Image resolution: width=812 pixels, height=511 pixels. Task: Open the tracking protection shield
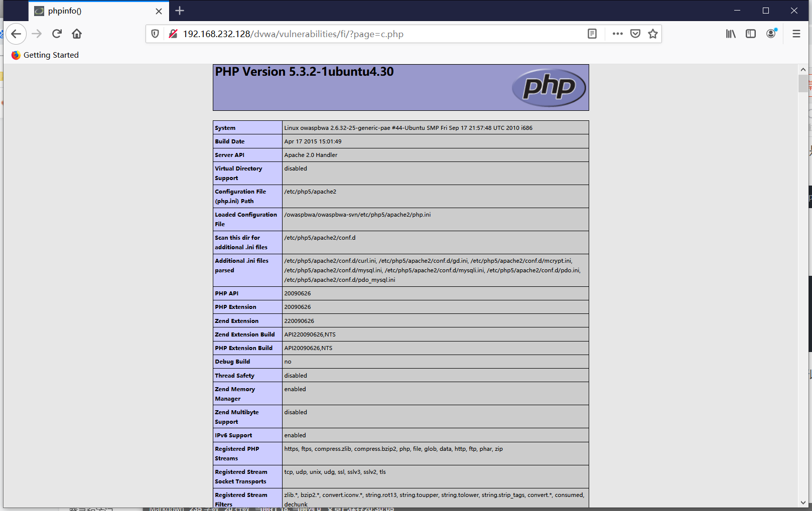[155, 34]
